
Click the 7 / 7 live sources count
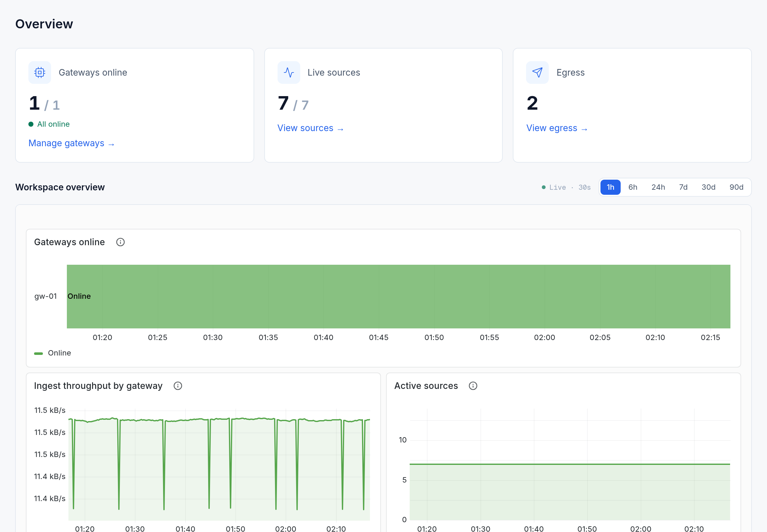coord(293,103)
